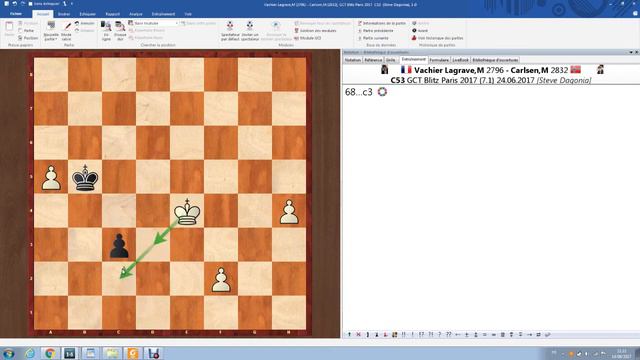
Task: Open Chrome from the taskbar
Action: 49,353
